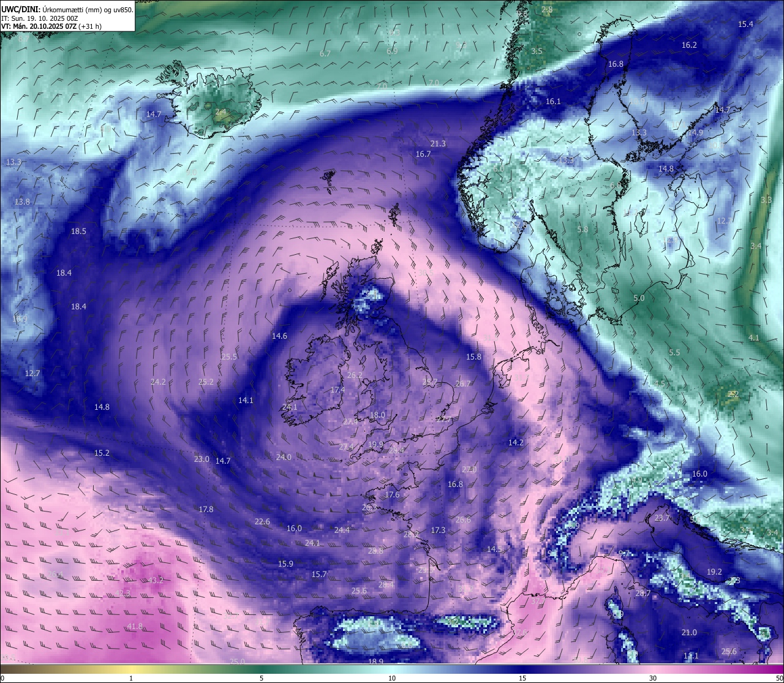This screenshot has height=683, width=784.
Task: Click the 17.4 value over Ireland
Action: [x=337, y=390]
